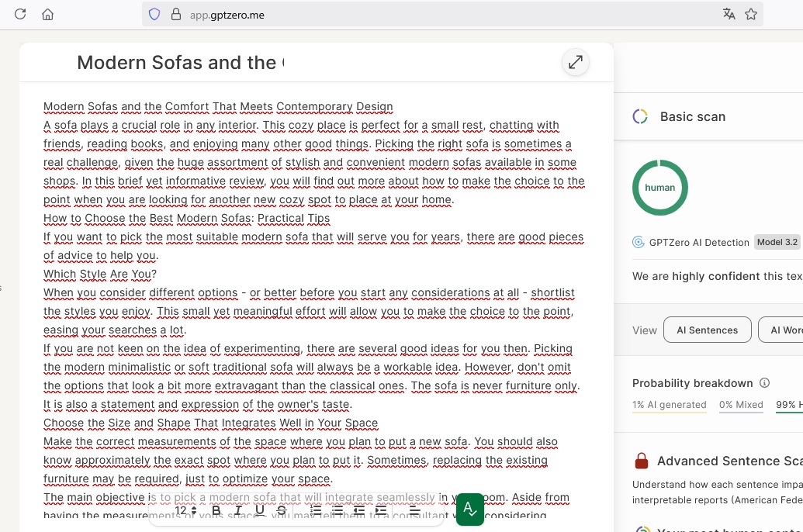
Task: Bookmark this page with the star
Action: (750, 14)
